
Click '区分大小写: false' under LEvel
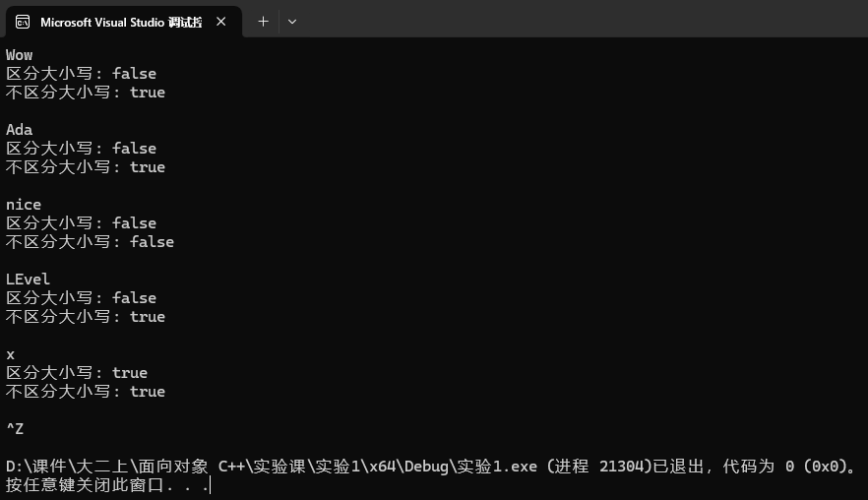pos(82,298)
